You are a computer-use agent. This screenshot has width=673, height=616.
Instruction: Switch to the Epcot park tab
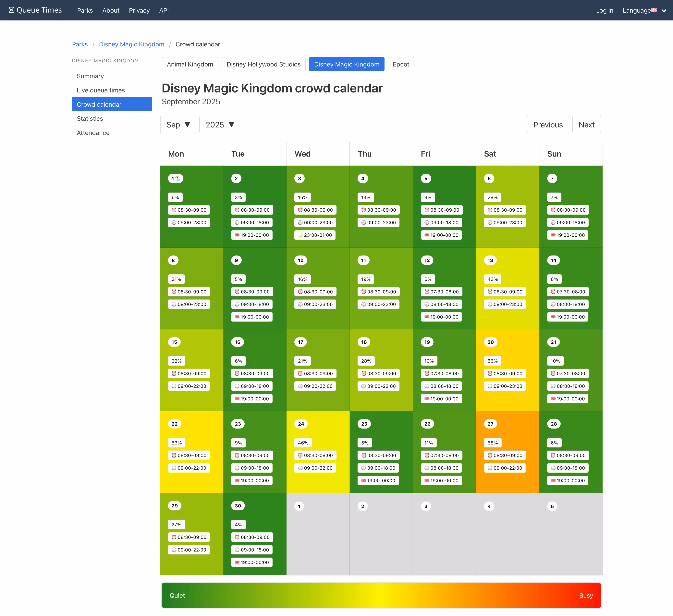coord(401,64)
